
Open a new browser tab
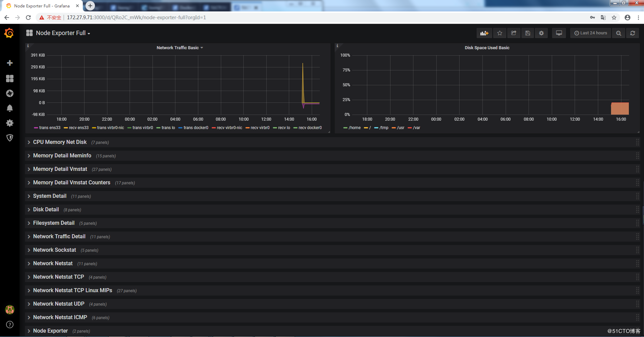(90, 5)
